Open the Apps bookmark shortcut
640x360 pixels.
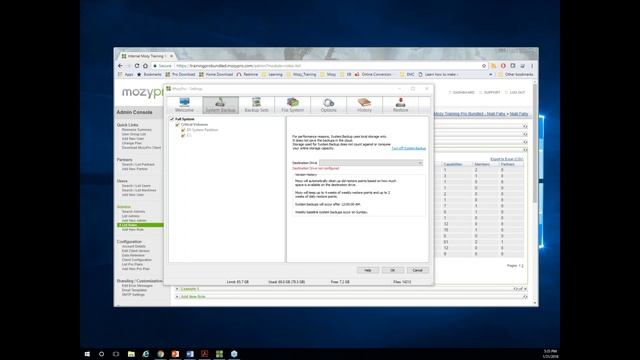126,75
